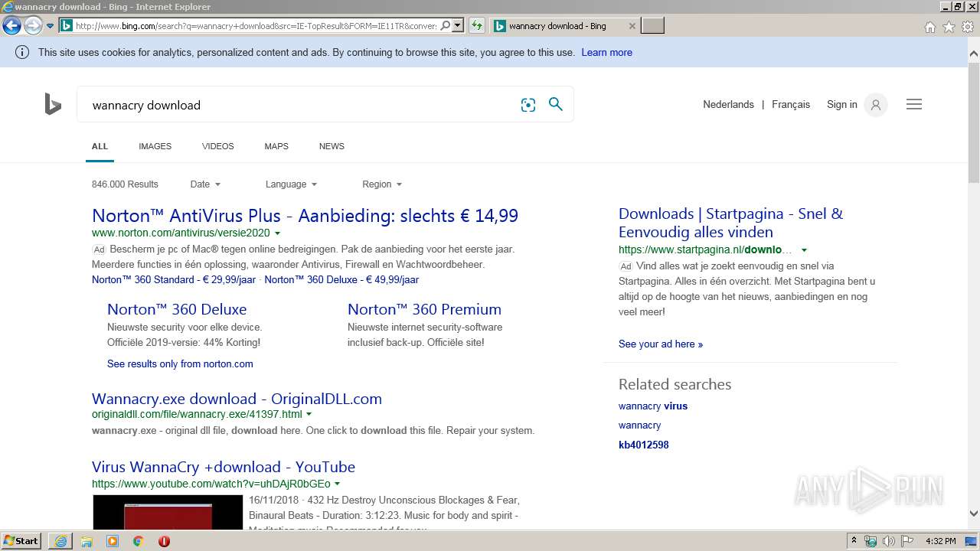Switch to the IMAGES tab
Screen dimensions: 980x551
pos(155,146)
